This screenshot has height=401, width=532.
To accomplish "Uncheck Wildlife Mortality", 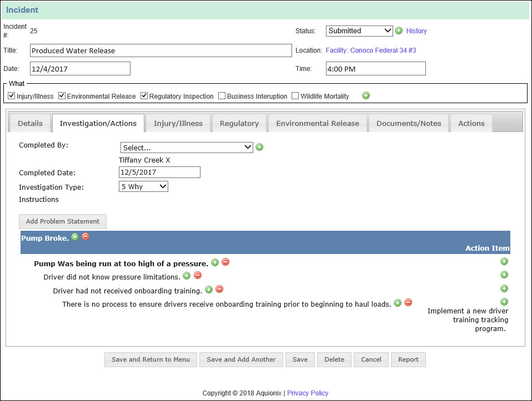I will [x=295, y=95].
